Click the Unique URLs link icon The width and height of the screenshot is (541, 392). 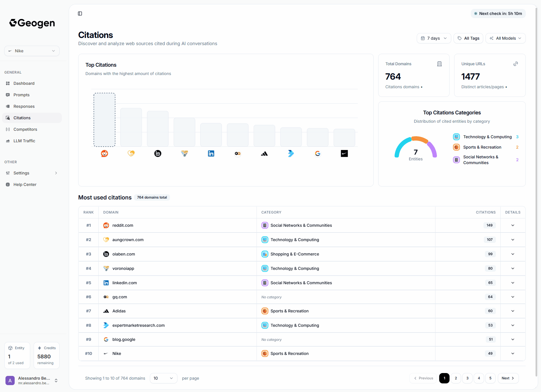(516, 64)
